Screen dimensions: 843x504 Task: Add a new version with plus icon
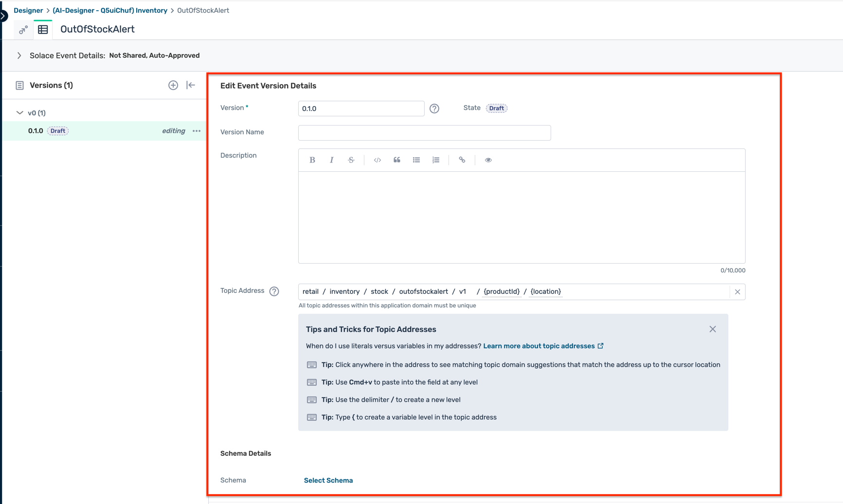click(x=173, y=85)
